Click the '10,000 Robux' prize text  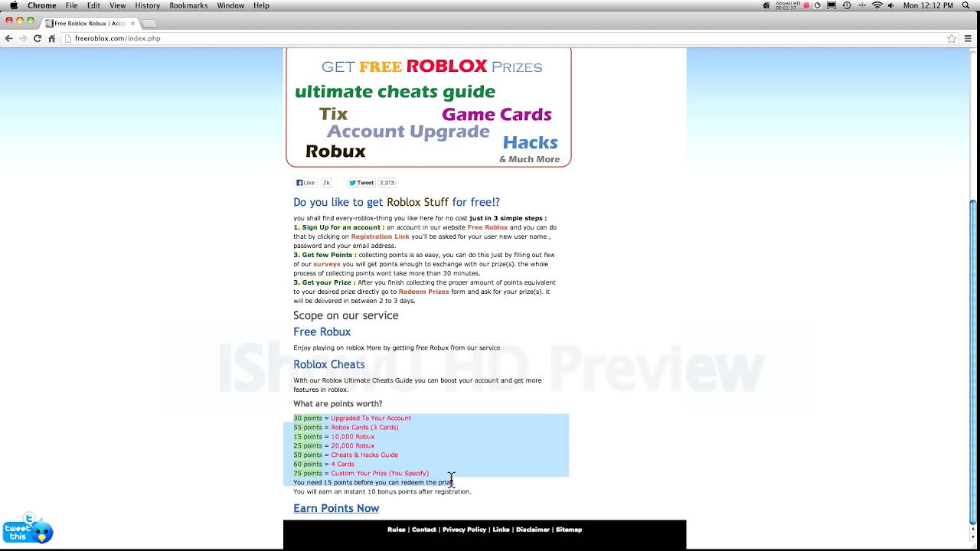(x=352, y=437)
